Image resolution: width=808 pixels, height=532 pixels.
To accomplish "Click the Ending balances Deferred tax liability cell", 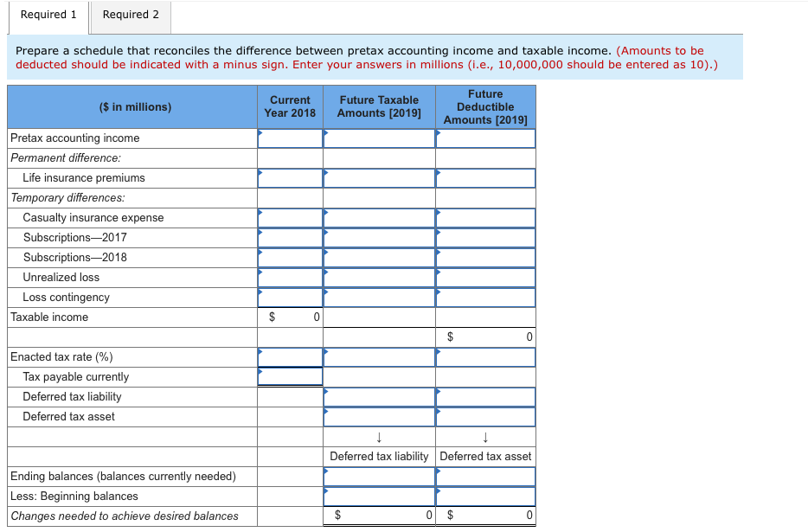I will [378, 476].
